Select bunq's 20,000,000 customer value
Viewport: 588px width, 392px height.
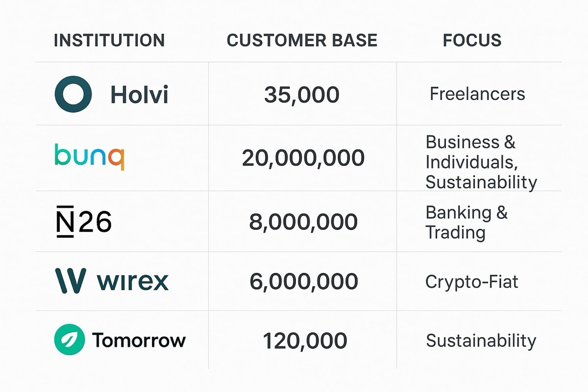(x=303, y=158)
